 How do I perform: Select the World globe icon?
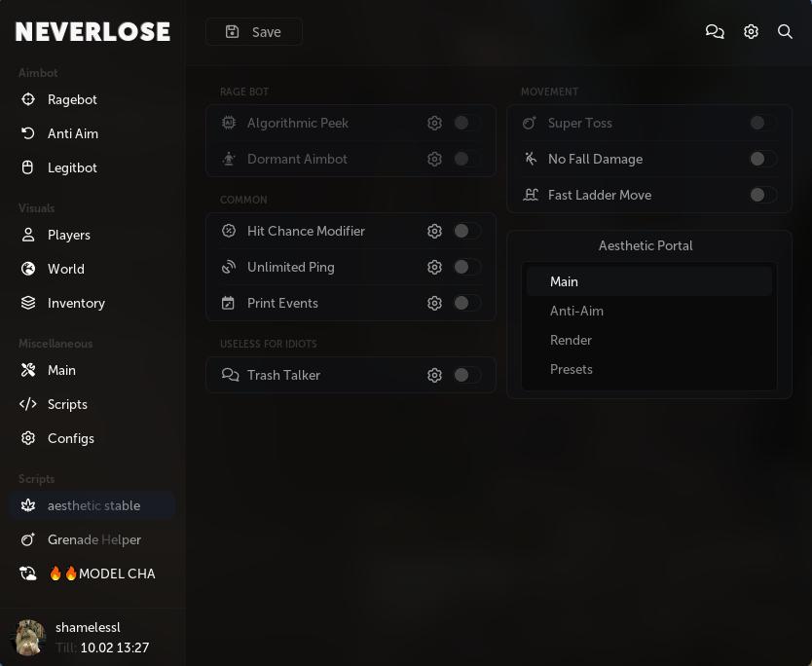(28, 269)
